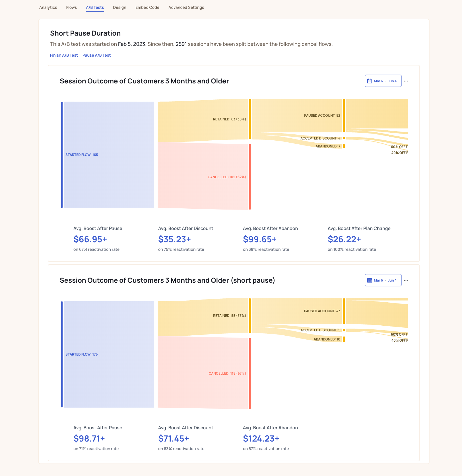Click the calendar icon on the short pause chart
Viewport: 462px width, 476px height.
pyautogui.click(x=369, y=280)
